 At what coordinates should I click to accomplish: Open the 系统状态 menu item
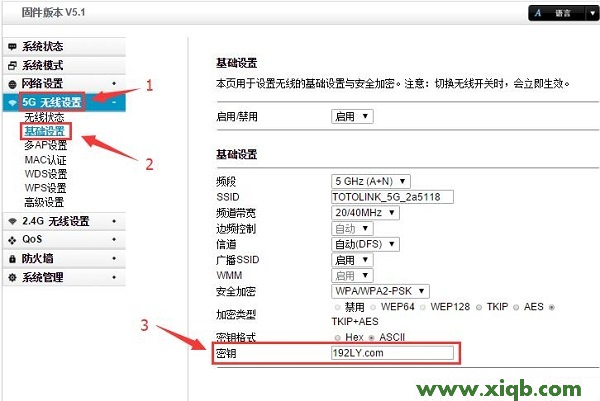[x=64, y=47]
